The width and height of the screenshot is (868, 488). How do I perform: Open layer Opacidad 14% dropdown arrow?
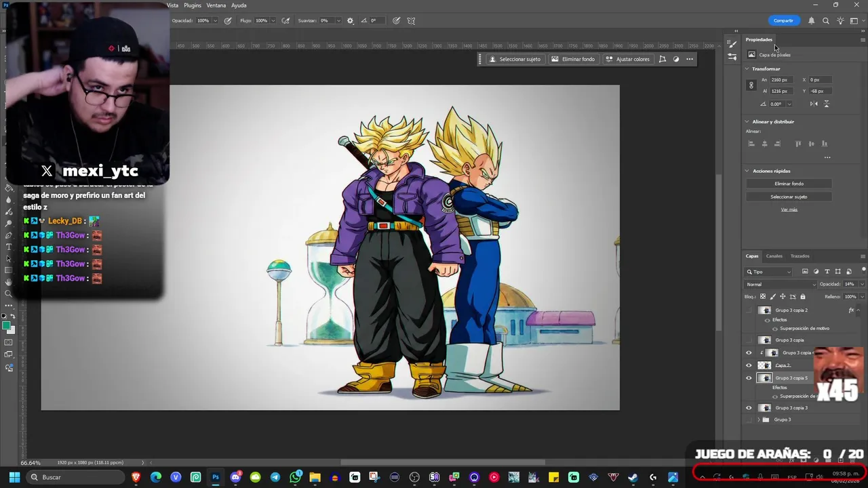click(862, 285)
